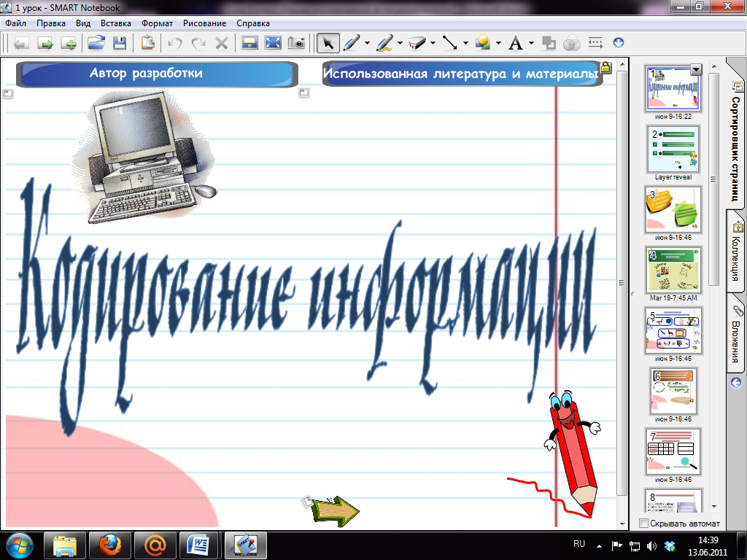Move toolbar to bottom blue arrow icon
The height and width of the screenshot is (560, 747).
619,43
